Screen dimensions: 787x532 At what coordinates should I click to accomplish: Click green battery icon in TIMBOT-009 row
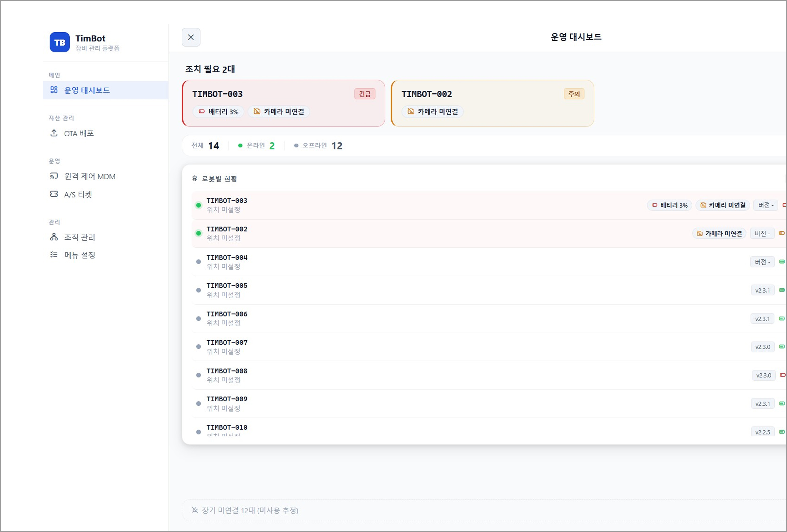click(782, 403)
